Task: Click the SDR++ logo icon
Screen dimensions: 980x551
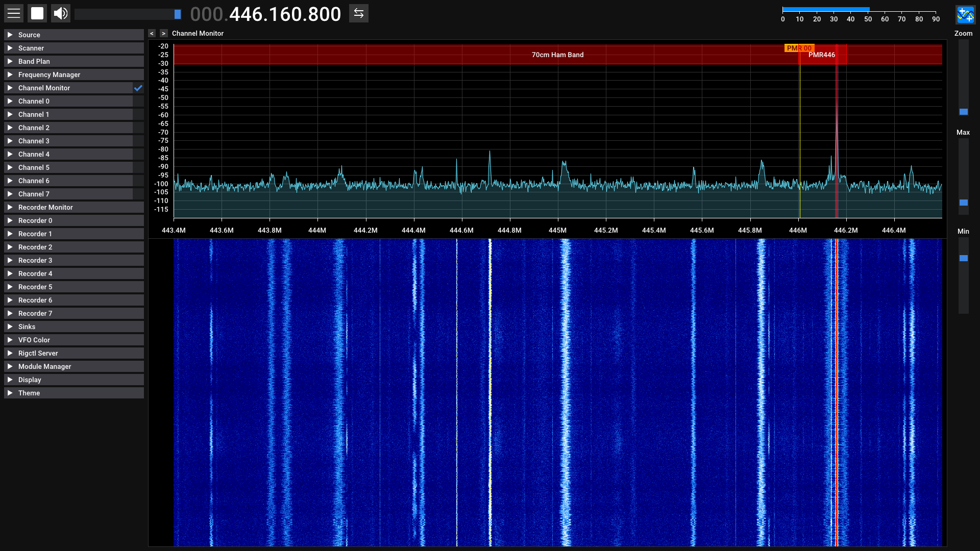Action: click(965, 15)
